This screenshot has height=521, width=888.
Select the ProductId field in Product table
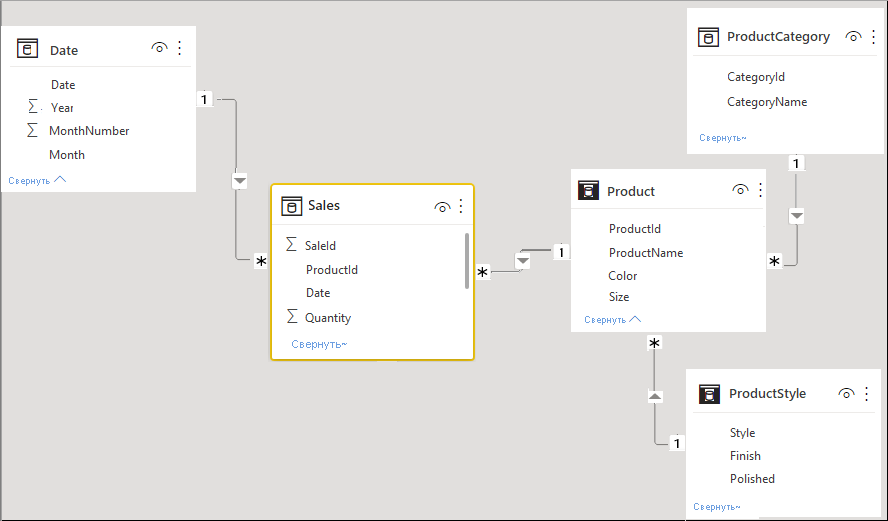[x=635, y=229]
